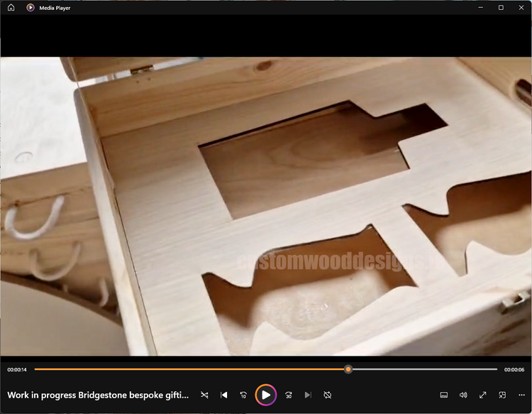Screen dimensions: 532x414
Task: Go to the previous track
Action: (x=224, y=395)
